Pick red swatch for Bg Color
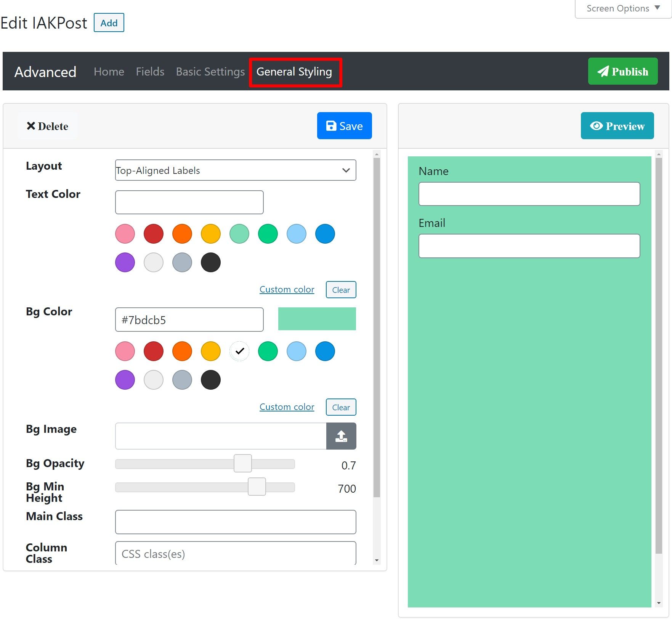The image size is (672, 625). click(x=154, y=351)
